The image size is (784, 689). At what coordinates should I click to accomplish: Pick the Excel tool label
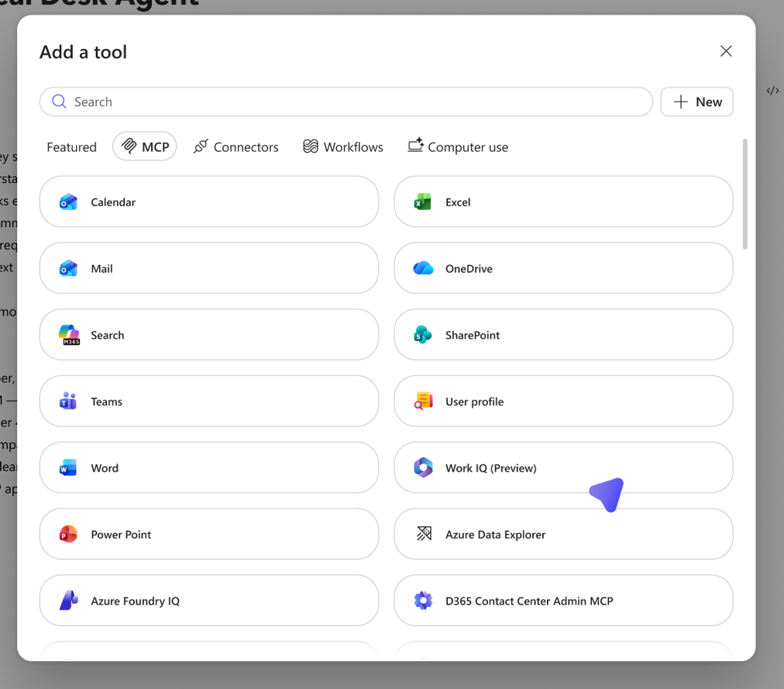(x=458, y=202)
